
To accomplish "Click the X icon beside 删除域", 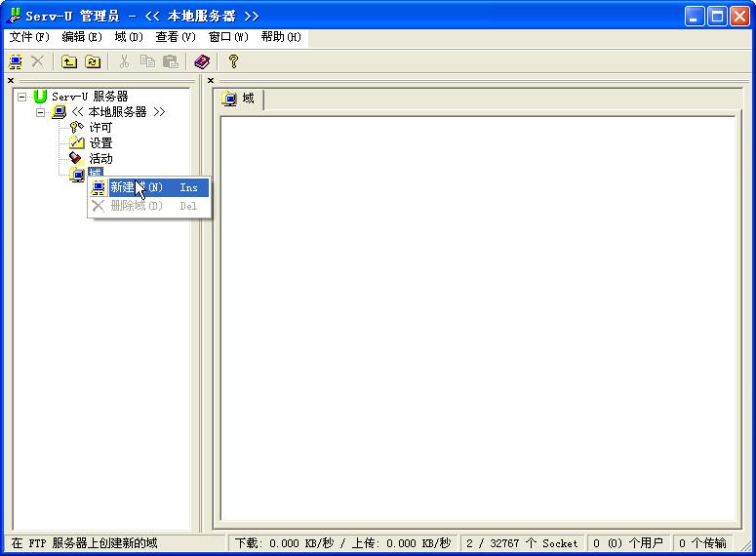I will (x=98, y=206).
